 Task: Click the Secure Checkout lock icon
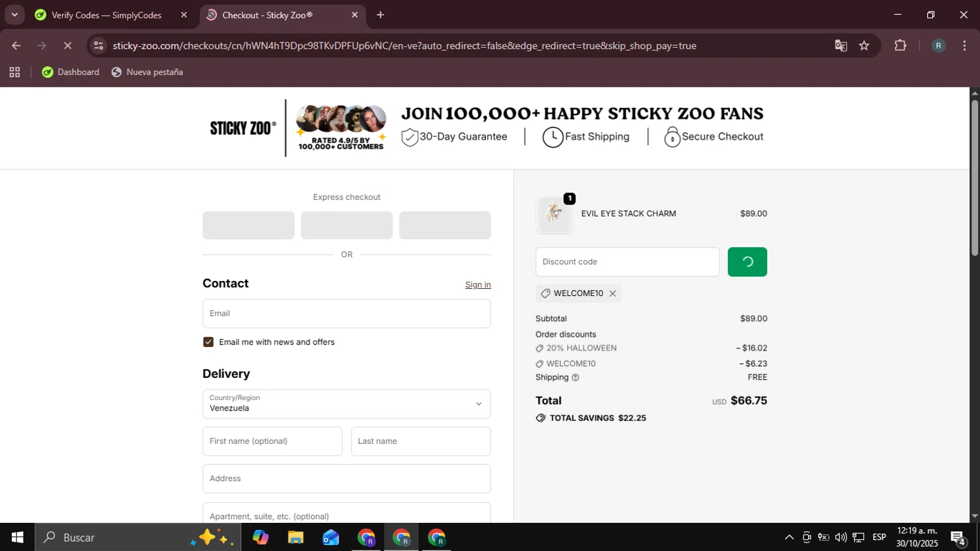pos(672,137)
